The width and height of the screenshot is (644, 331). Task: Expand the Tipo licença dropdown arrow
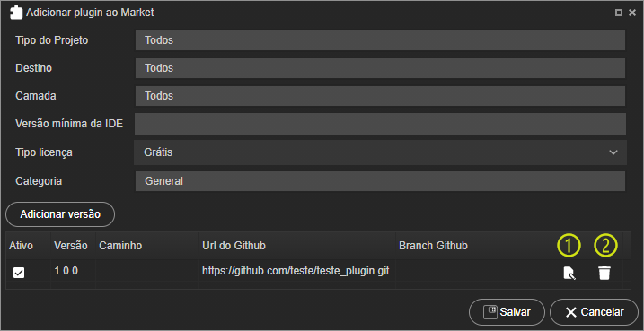(x=613, y=152)
